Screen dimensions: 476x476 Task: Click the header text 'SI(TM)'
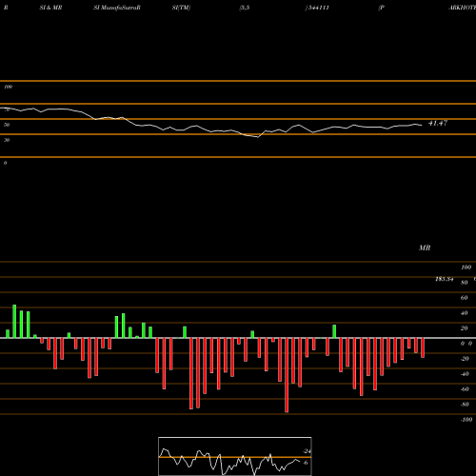point(181,8)
